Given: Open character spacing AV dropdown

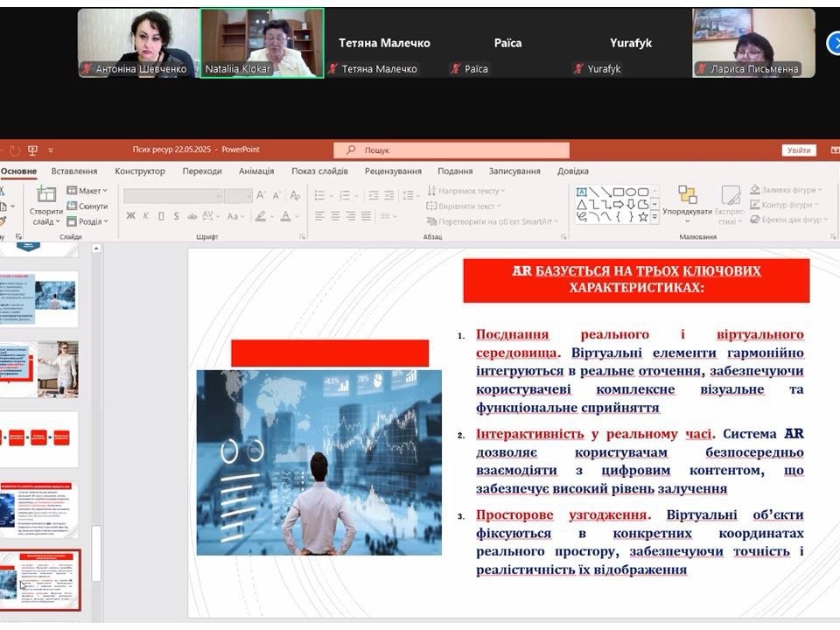Looking at the screenshot, I should tap(209, 216).
